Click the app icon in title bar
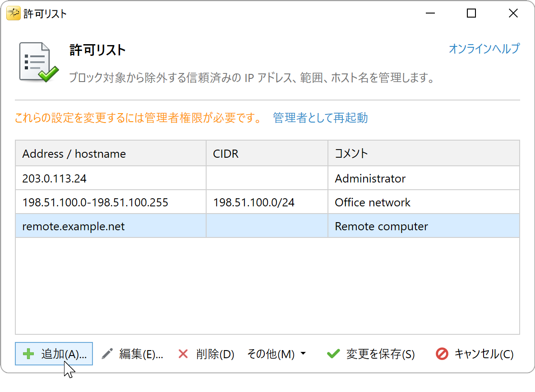Screen dimensions: 535x392 [13, 14]
